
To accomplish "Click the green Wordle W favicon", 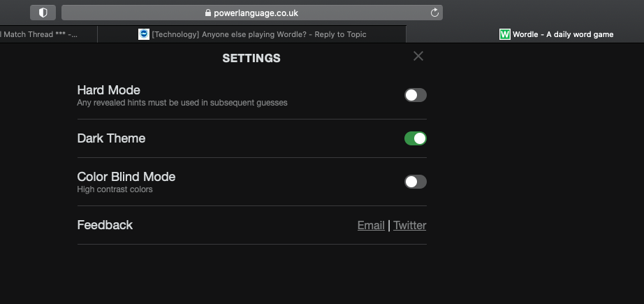I will pos(504,34).
